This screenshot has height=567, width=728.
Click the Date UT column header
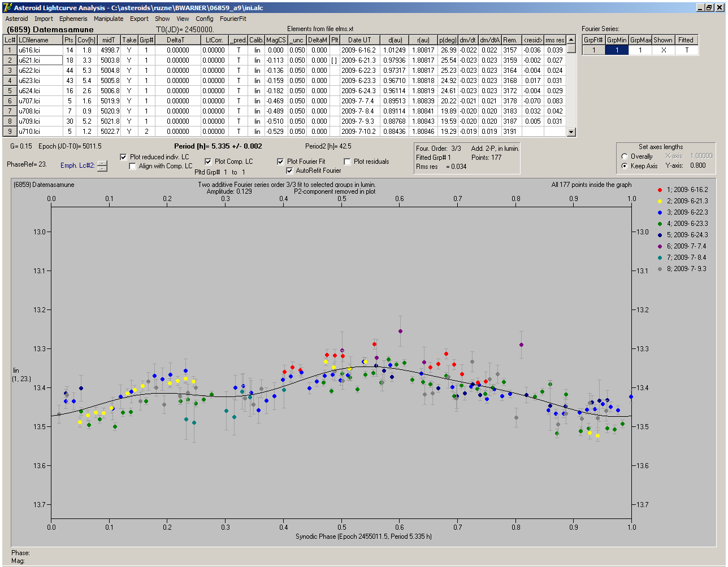click(x=359, y=40)
